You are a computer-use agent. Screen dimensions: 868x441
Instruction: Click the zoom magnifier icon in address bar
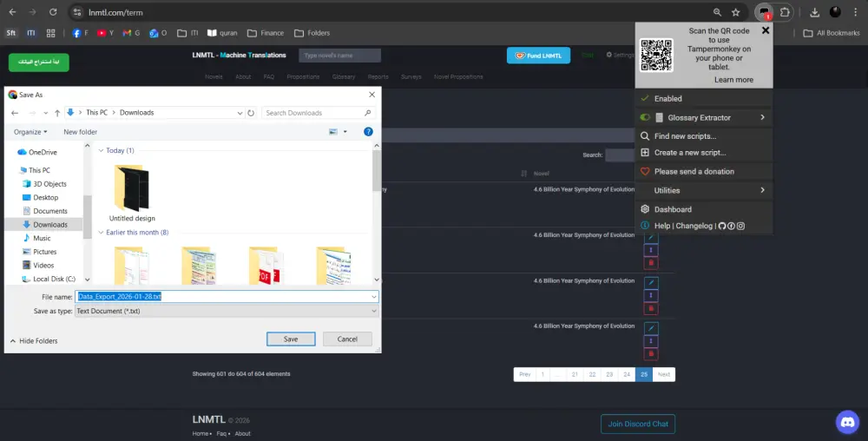click(x=717, y=12)
